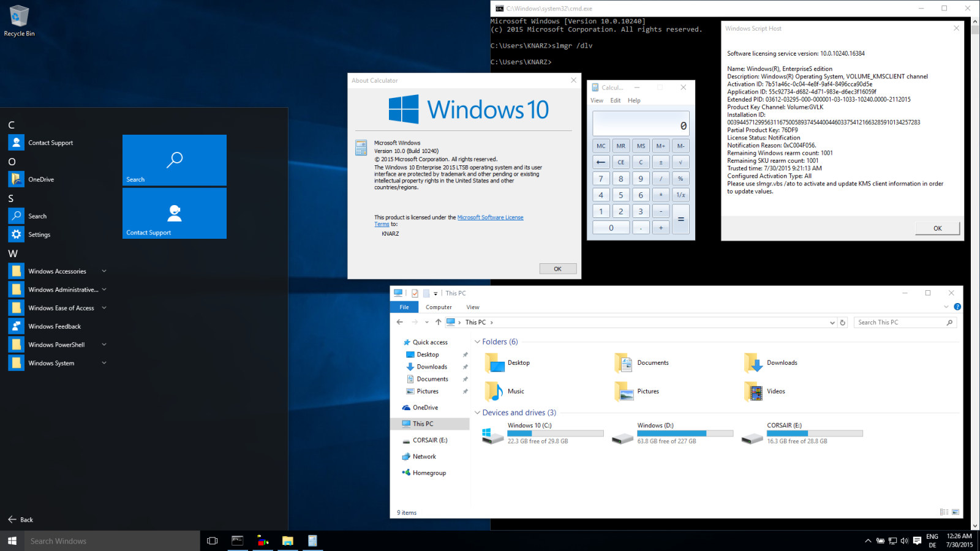
Task: Click the Search Windows taskbar box
Action: tap(112, 541)
